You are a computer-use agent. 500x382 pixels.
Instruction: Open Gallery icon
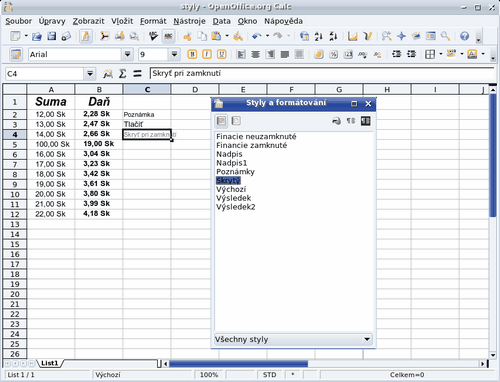coord(416,36)
